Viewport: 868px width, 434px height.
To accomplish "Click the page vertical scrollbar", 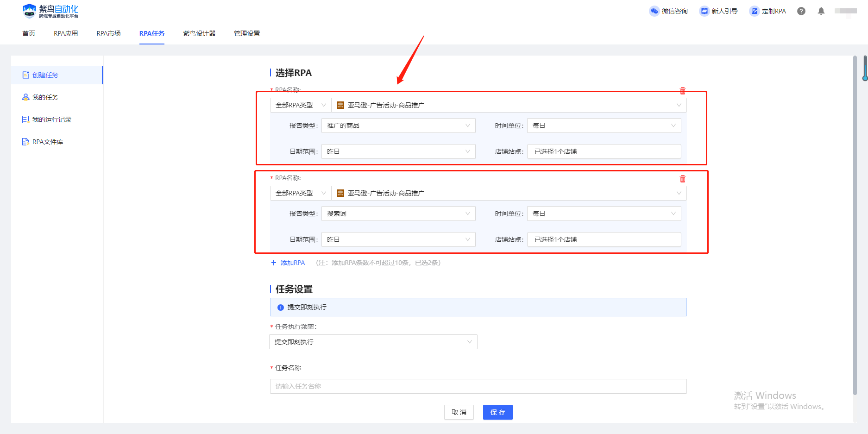I will tap(855, 225).
